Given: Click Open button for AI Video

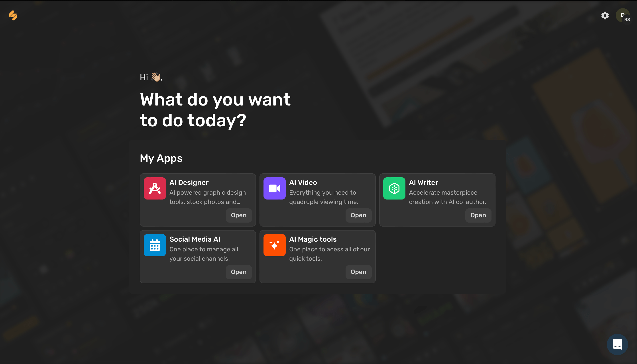Looking at the screenshot, I should point(358,215).
